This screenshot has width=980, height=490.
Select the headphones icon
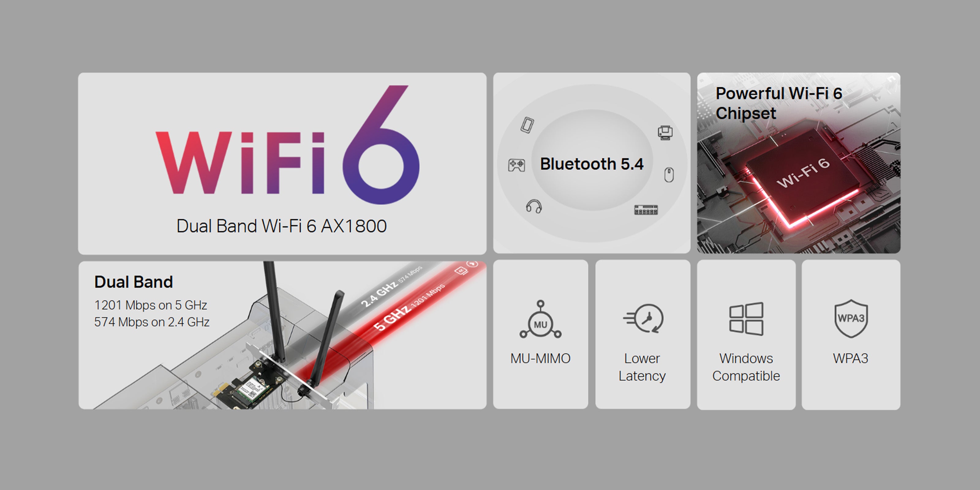point(534,206)
